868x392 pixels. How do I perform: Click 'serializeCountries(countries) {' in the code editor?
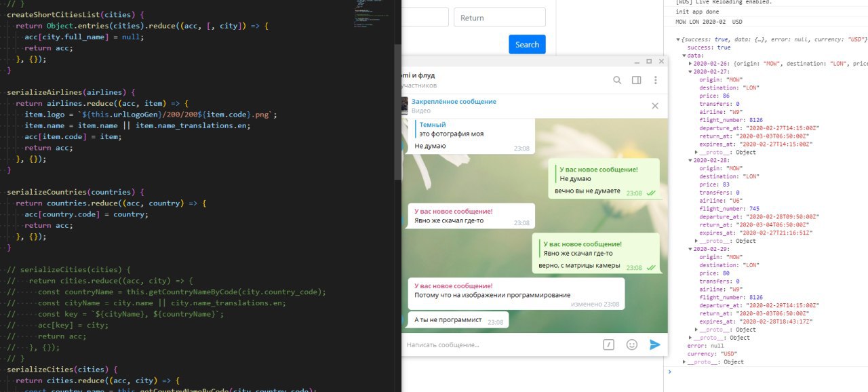[75, 192]
